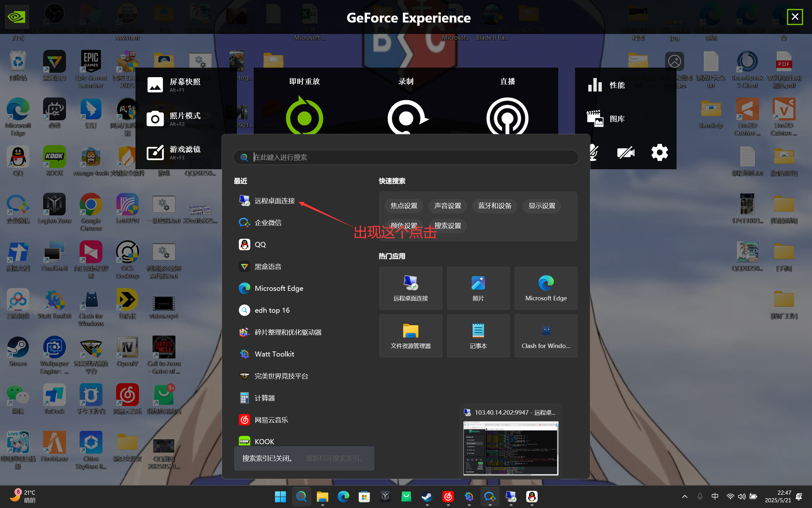Open 网易云音乐 from recent list
Viewport: 812px width, 508px height.
263,420
